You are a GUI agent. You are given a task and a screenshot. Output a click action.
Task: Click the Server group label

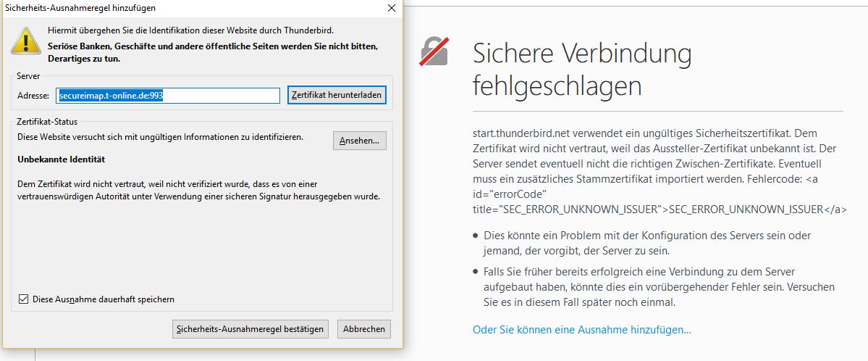tap(28, 75)
